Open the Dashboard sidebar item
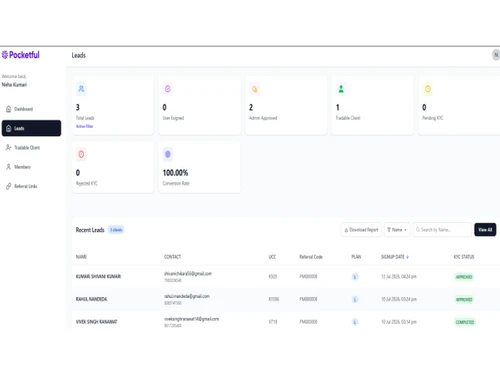Viewport: 500px width, 375px height. point(19,109)
